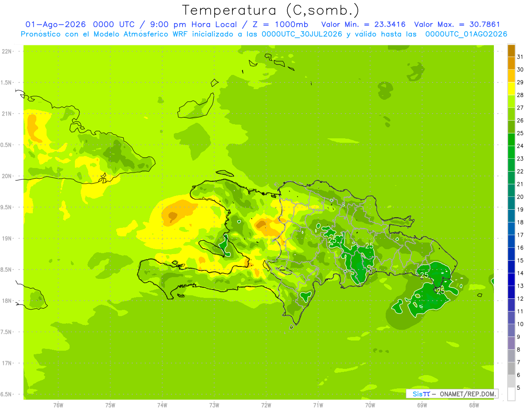532x411 pixels.
Task: Click the '31' label on the color legend
Action: (520, 57)
